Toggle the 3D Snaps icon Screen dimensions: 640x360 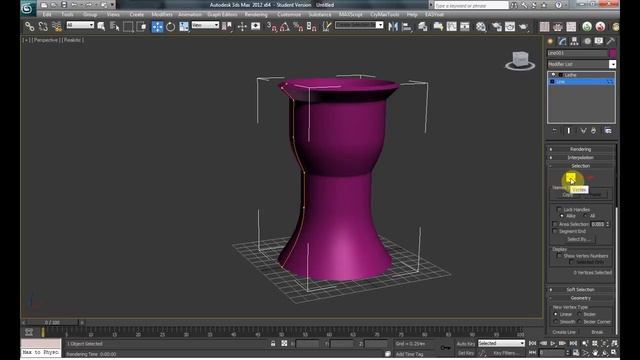[x=271, y=27]
